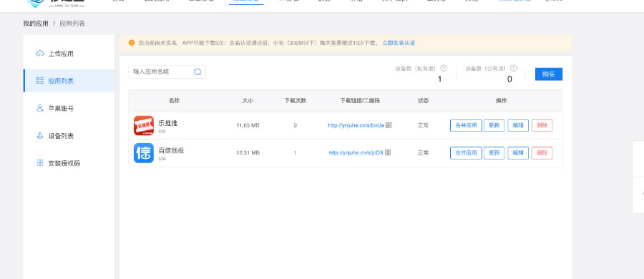Click the grid icon beside 安装授权码

[x=40, y=163]
